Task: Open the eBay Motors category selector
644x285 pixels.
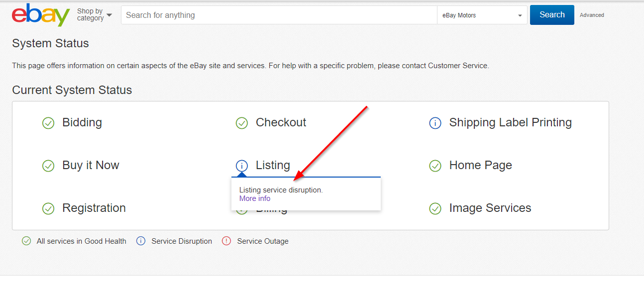Action: [x=482, y=15]
